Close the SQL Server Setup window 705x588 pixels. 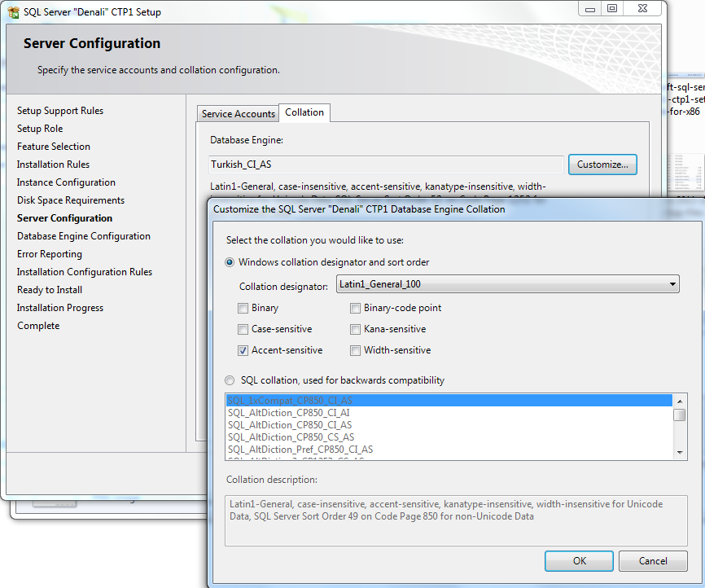click(642, 8)
